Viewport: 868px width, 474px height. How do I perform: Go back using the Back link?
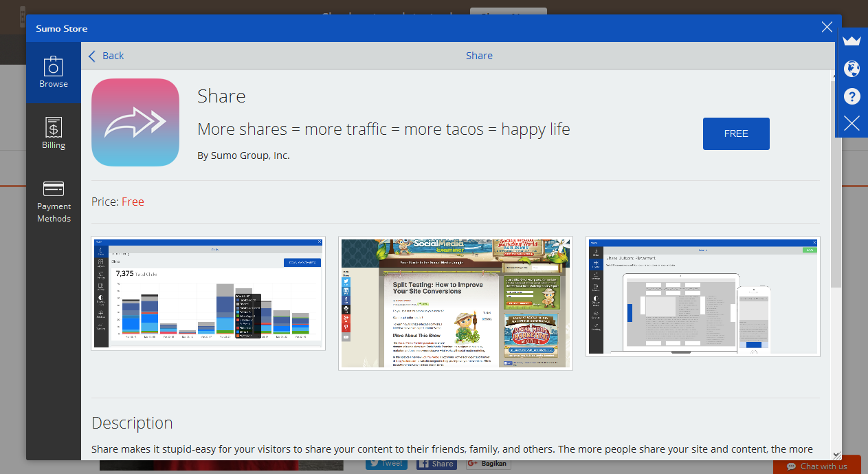[x=107, y=56]
